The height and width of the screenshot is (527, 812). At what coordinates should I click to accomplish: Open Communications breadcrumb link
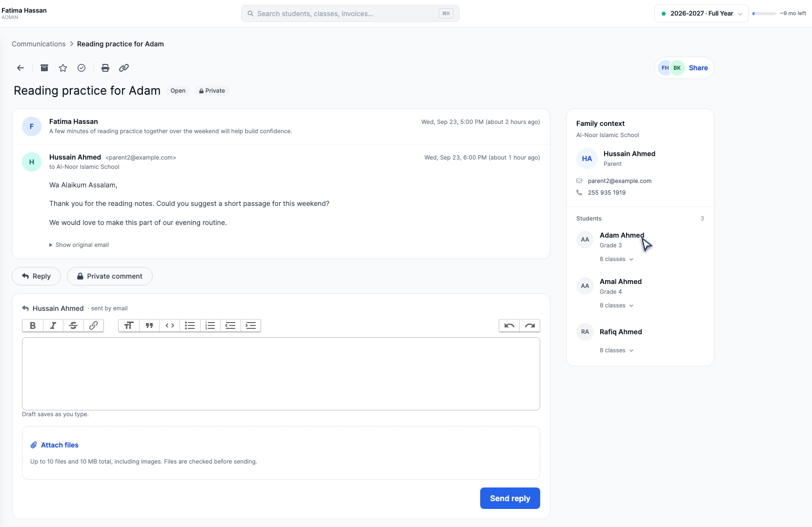tap(39, 44)
